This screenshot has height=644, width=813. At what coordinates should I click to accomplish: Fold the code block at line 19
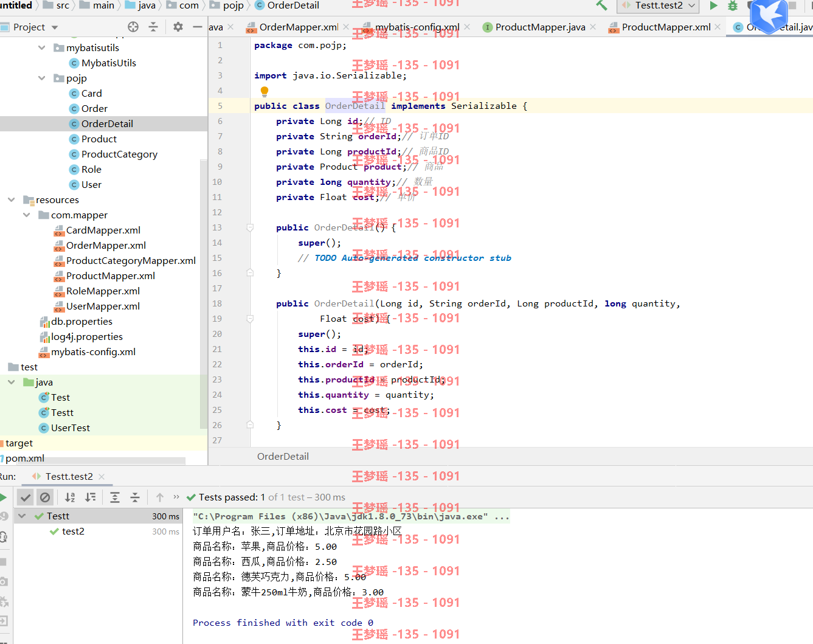coord(250,319)
